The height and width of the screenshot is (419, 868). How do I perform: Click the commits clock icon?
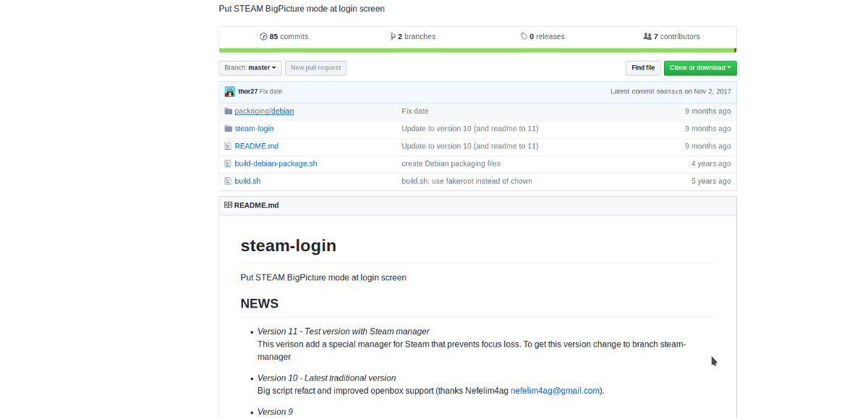tap(263, 36)
